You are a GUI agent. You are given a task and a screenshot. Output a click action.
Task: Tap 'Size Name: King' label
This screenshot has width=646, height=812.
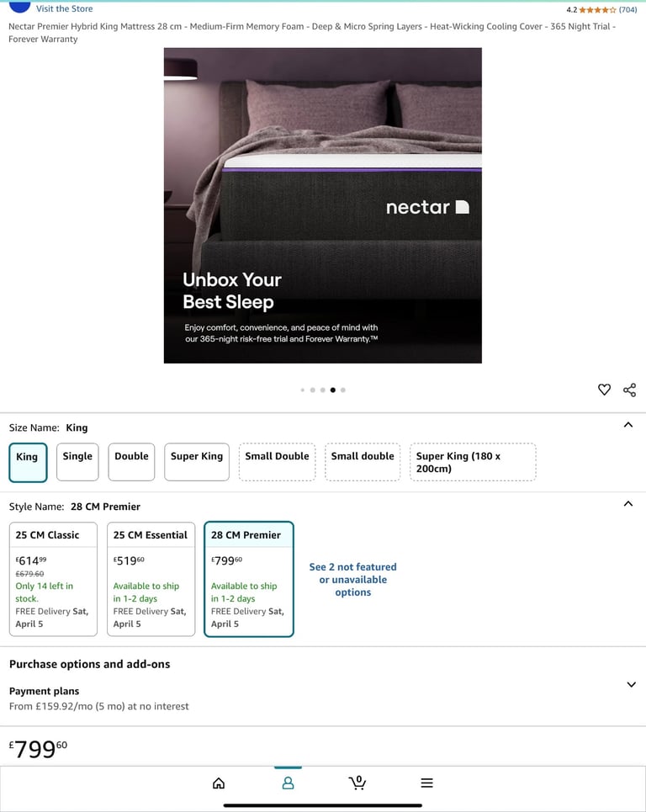pyautogui.click(x=48, y=427)
